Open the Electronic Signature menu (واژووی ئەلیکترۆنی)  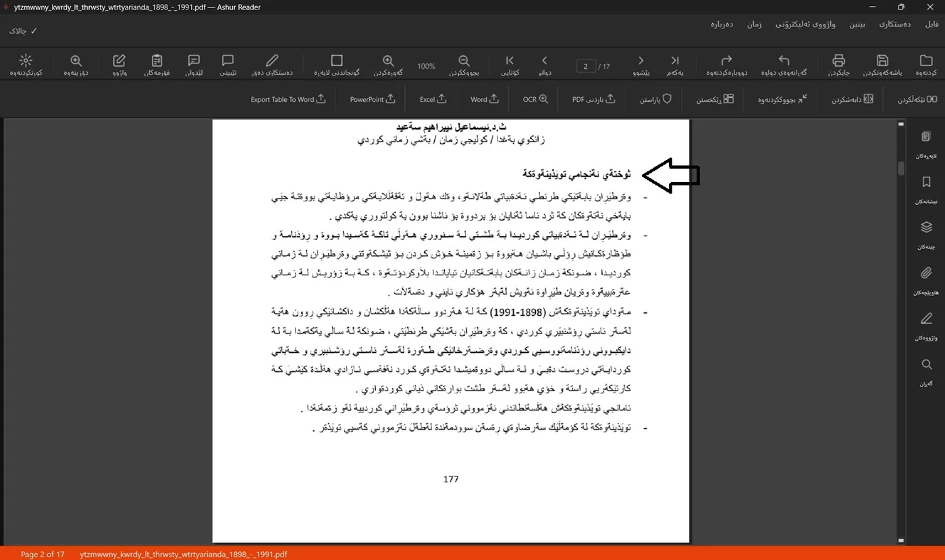(x=805, y=24)
